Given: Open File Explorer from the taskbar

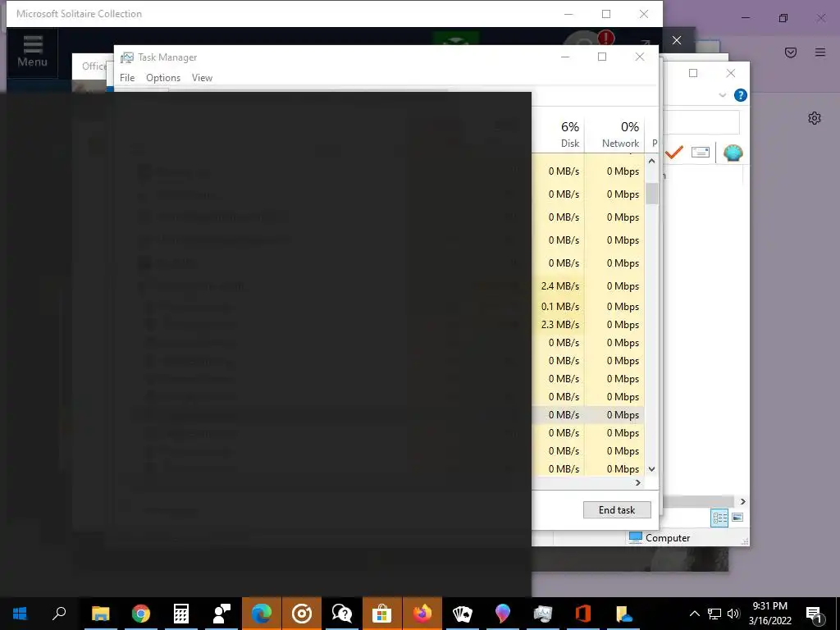Looking at the screenshot, I should [101, 614].
